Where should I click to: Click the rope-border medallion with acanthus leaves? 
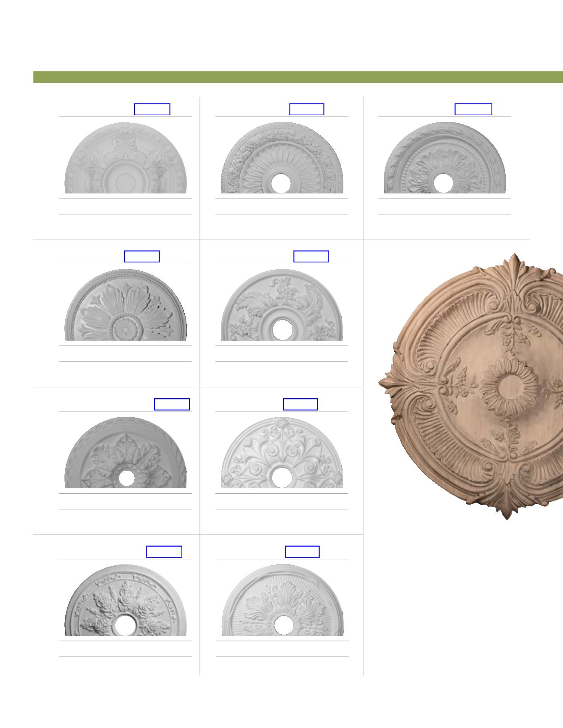click(x=445, y=158)
